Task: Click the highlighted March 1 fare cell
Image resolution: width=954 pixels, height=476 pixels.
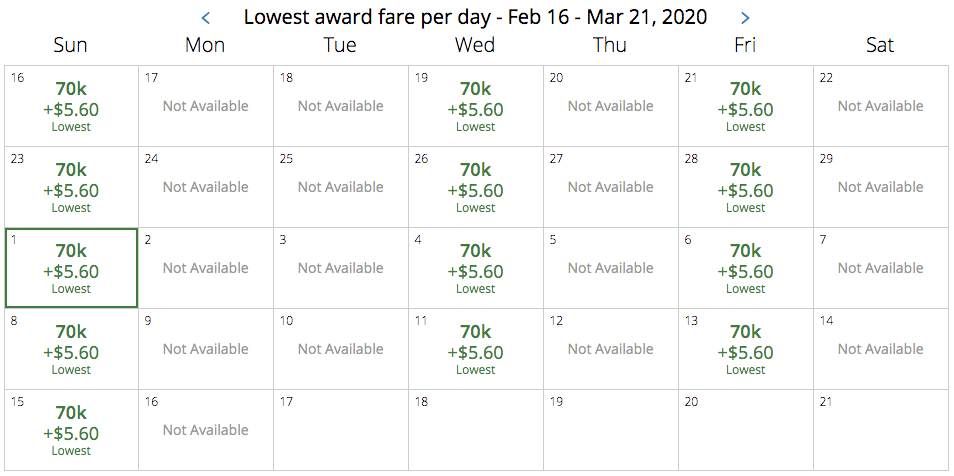Action: pos(71,268)
